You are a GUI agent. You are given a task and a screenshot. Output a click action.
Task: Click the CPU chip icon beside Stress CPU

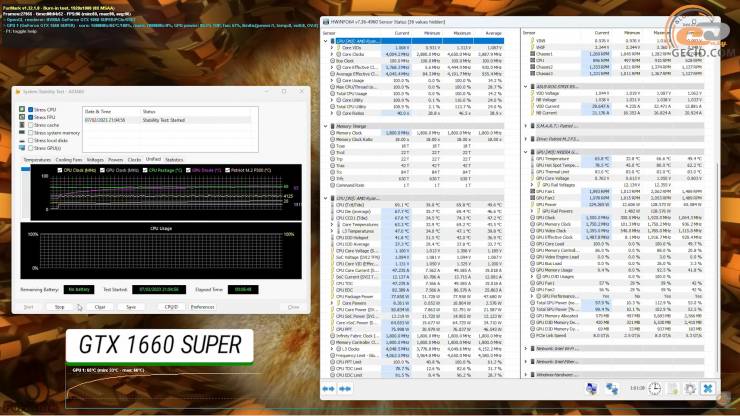coord(22,109)
